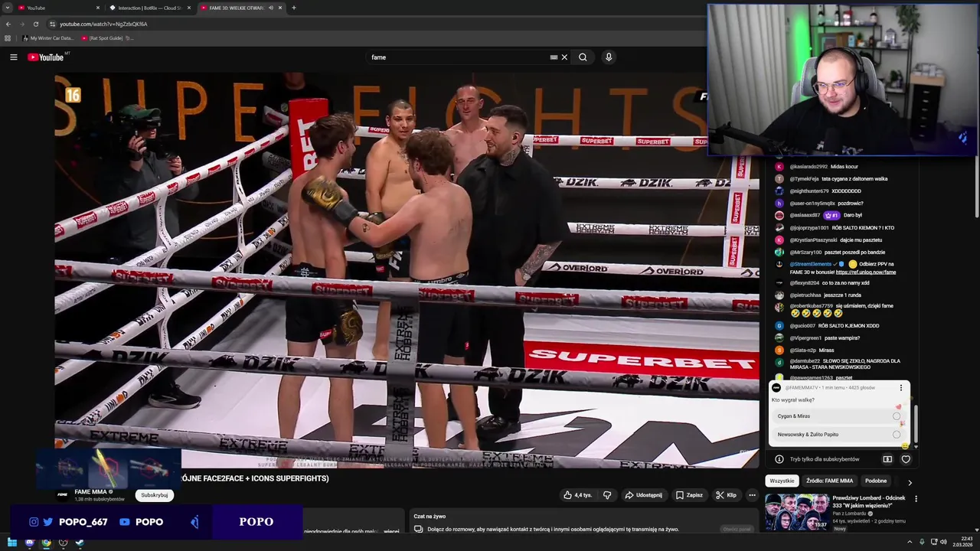Clear the search box text
Image resolution: width=980 pixels, height=551 pixels.
click(x=564, y=57)
